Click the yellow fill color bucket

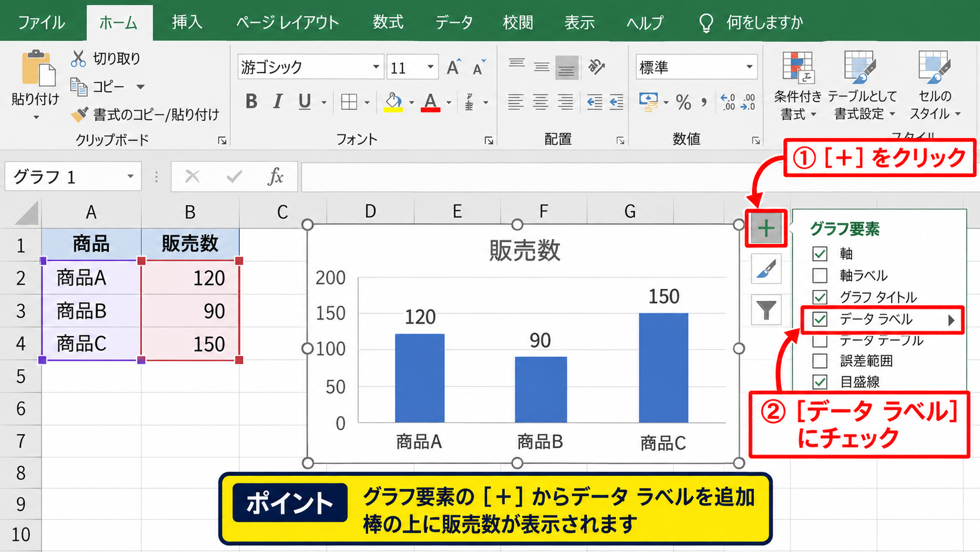tap(393, 102)
